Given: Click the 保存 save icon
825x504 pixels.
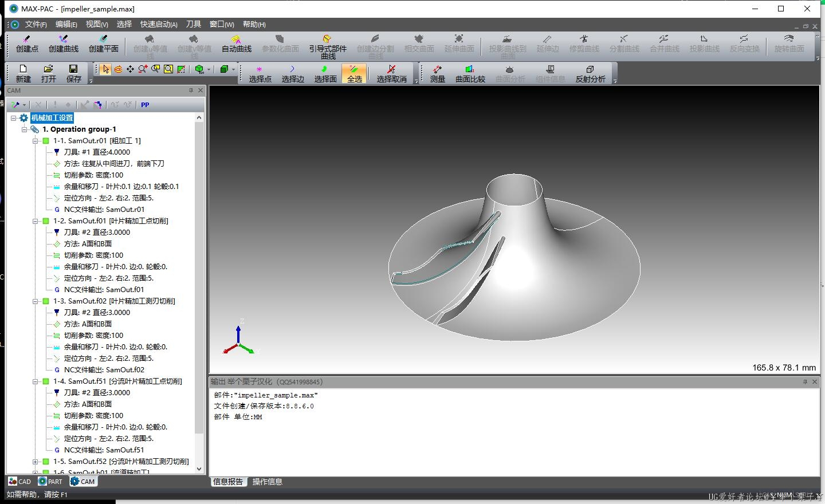Looking at the screenshot, I should coord(74,73).
